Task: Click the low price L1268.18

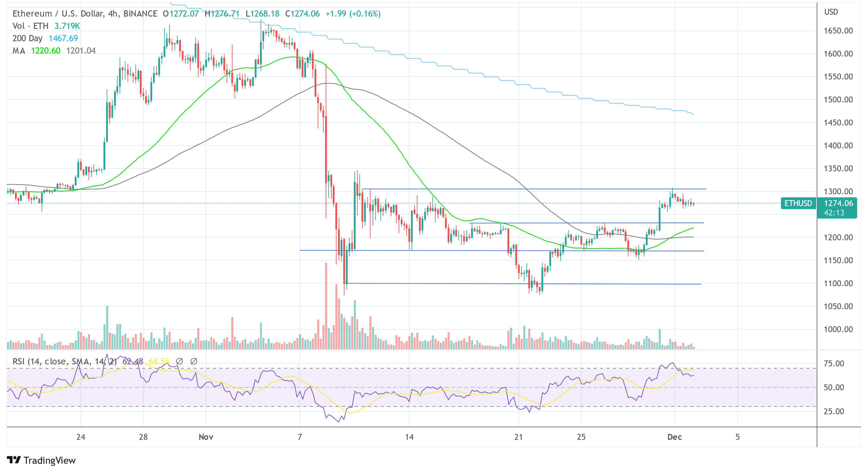Action: tap(262, 13)
